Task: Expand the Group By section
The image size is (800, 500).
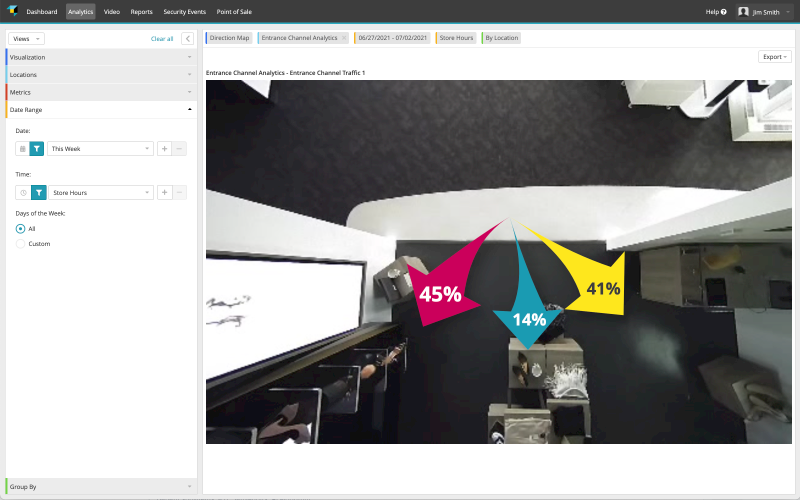Action: (100, 486)
